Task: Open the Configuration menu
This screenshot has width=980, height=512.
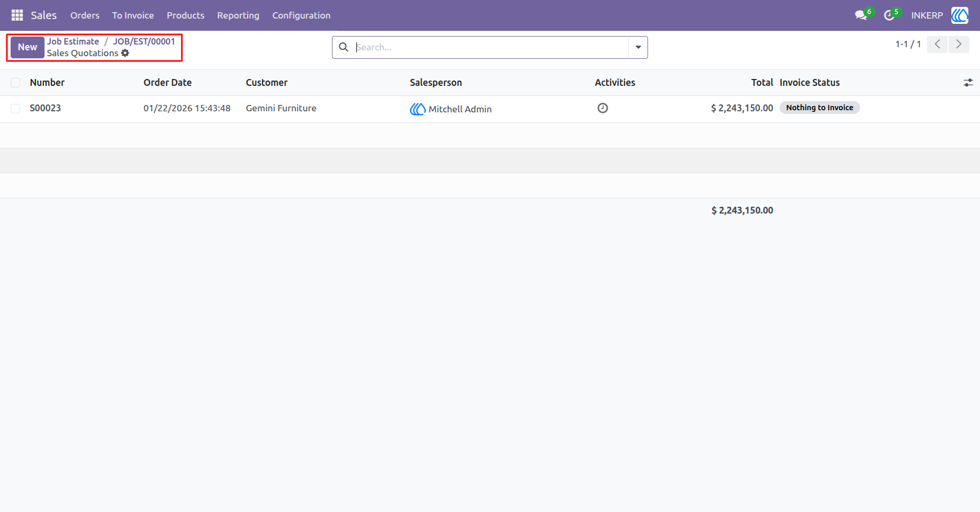Action: [x=301, y=15]
